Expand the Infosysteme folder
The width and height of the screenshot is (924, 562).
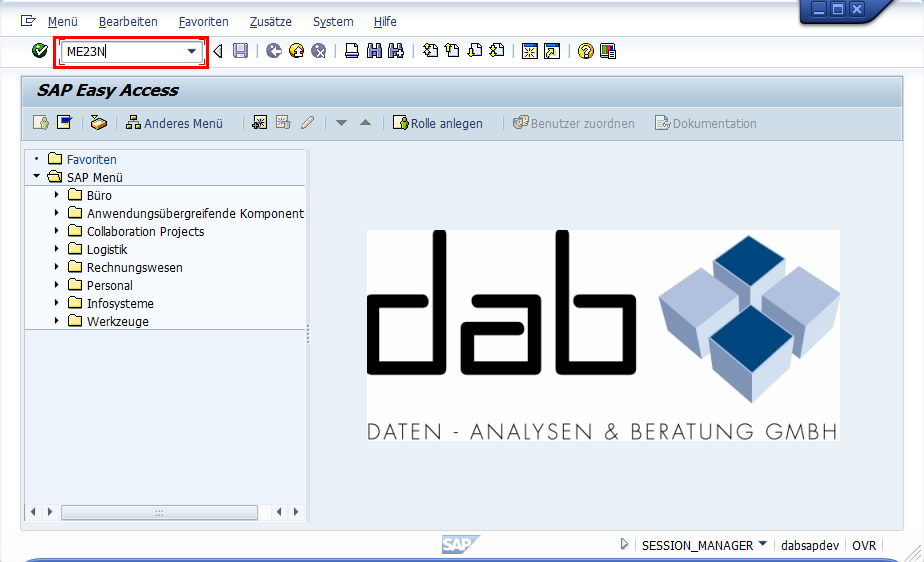coord(57,303)
